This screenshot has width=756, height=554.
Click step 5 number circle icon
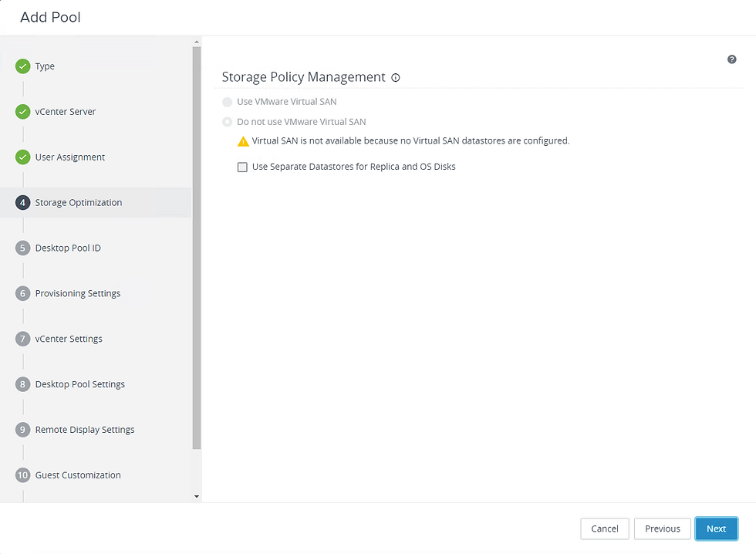coord(22,248)
